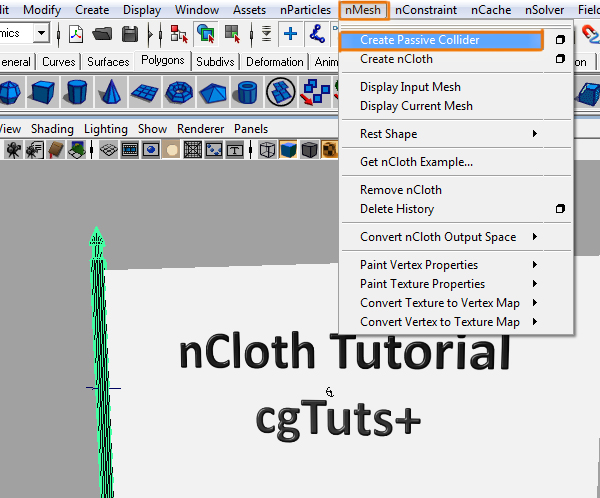
Task: Tear off the nMesh menu using top line
Action: 456,26
